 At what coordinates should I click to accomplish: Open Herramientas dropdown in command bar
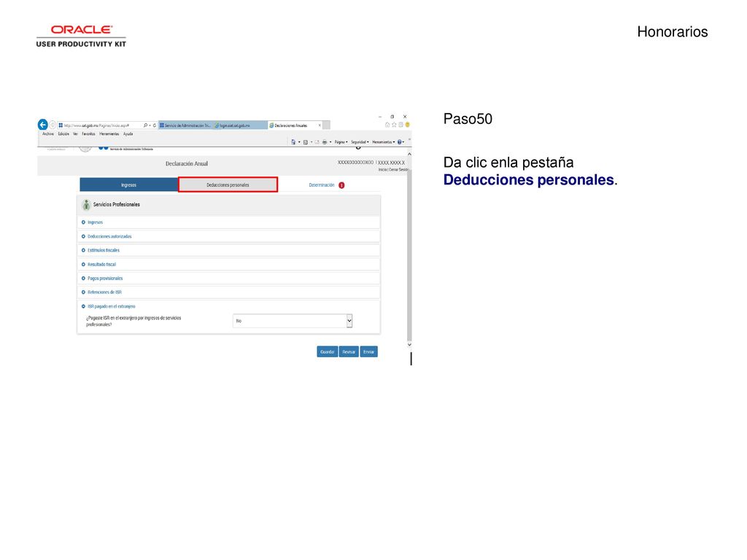tap(384, 142)
